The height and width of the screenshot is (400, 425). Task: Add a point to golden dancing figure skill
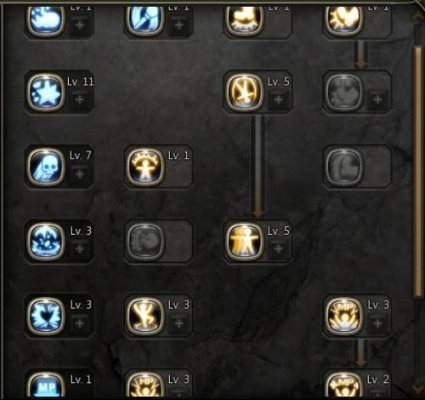179,324
